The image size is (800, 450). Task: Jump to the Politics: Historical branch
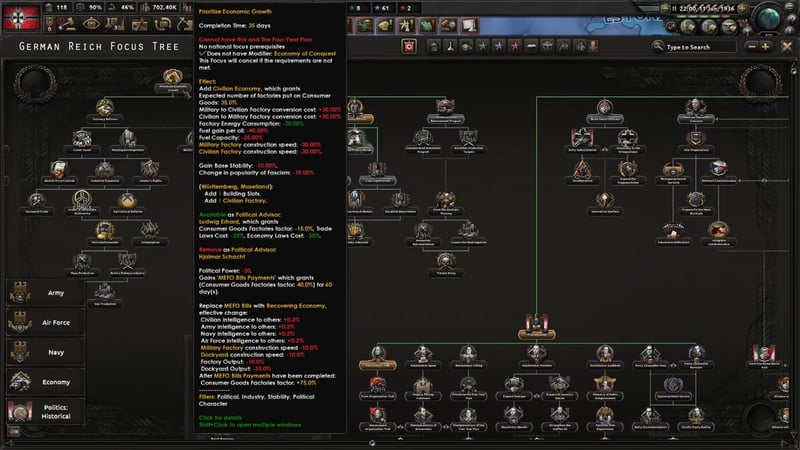(45, 411)
